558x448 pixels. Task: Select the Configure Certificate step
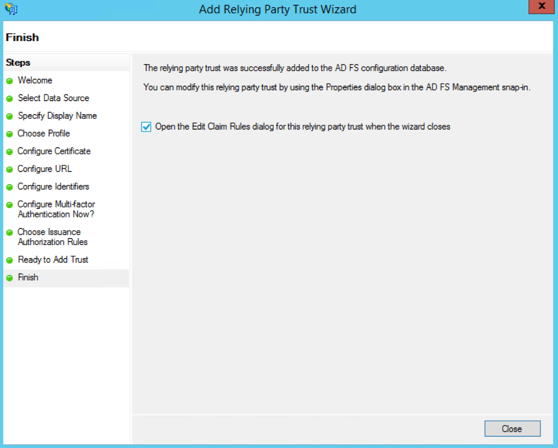click(54, 151)
